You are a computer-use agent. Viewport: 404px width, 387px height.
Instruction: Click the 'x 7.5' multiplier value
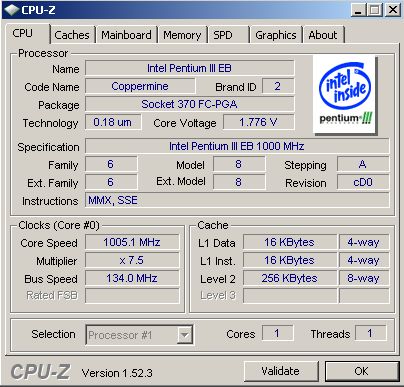tap(132, 260)
